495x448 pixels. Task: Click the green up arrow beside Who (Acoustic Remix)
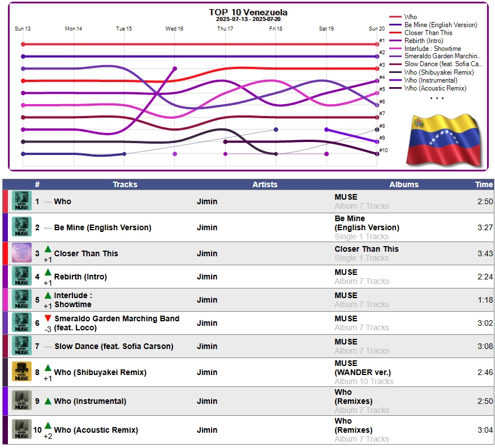(x=48, y=425)
